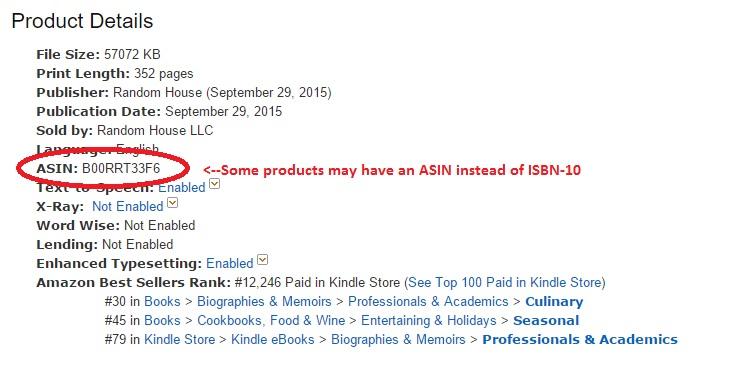The width and height of the screenshot is (734, 365).
Task: Expand X-Ray Not Enabled dropdown arrow
Action: click(x=173, y=203)
